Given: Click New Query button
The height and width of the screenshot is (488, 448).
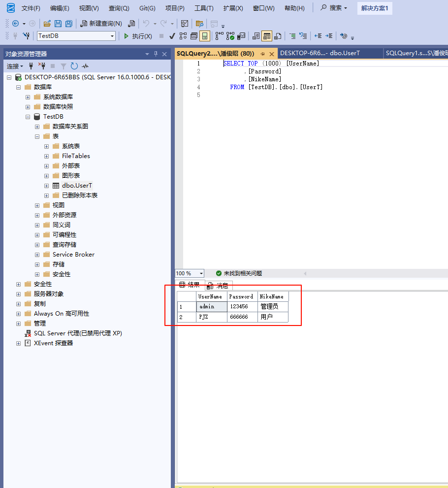Looking at the screenshot, I should [x=101, y=23].
